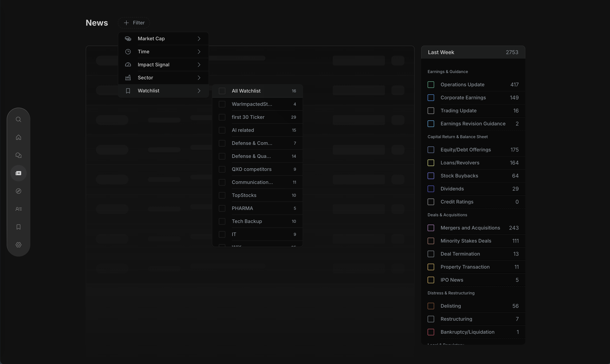Open the settings gear icon in sidebar
Viewport: 610px width, 364px height.
[x=18, y=245]
